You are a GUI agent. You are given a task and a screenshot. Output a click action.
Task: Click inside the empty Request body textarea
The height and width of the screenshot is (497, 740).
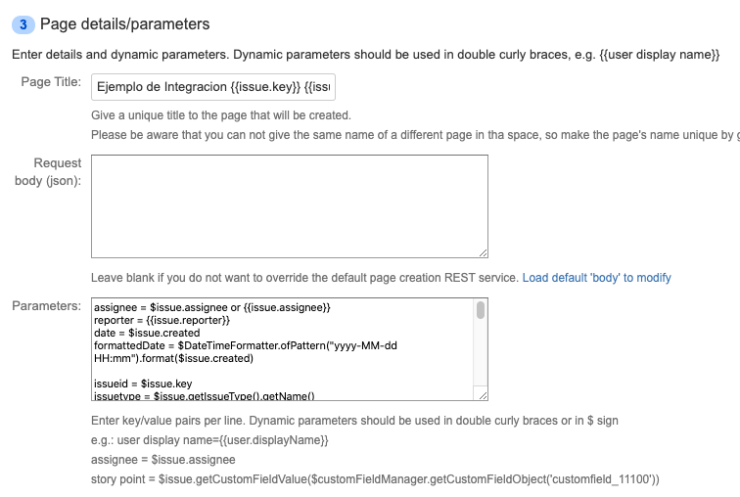[289, 205]
